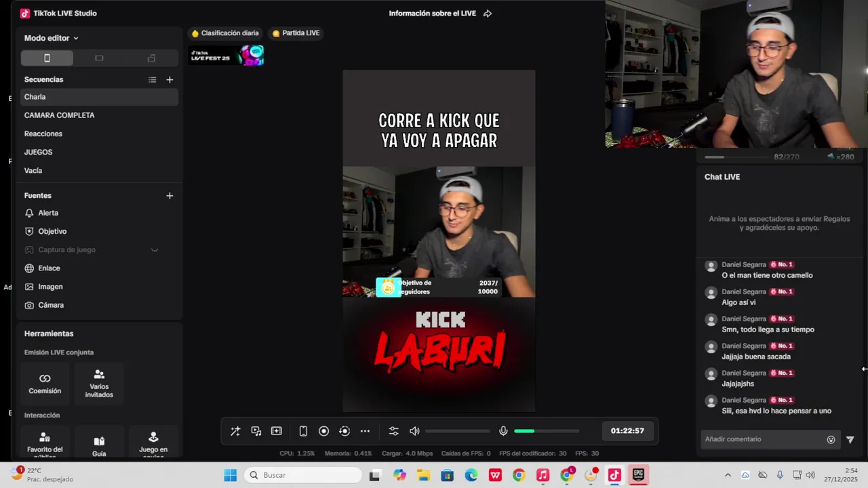Add a new source in Fuentes
This screenshot has width=868, height=488.
click(x=170, y=196)
